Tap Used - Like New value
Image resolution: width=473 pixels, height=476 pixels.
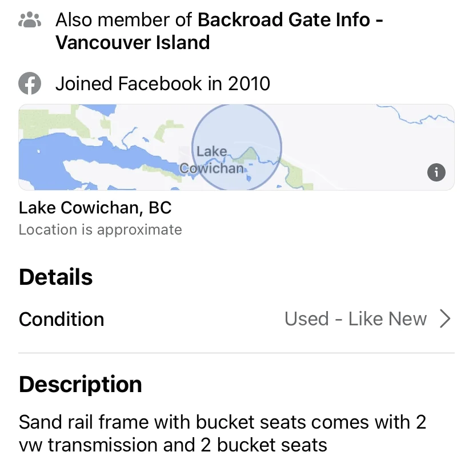click(355, 318)
